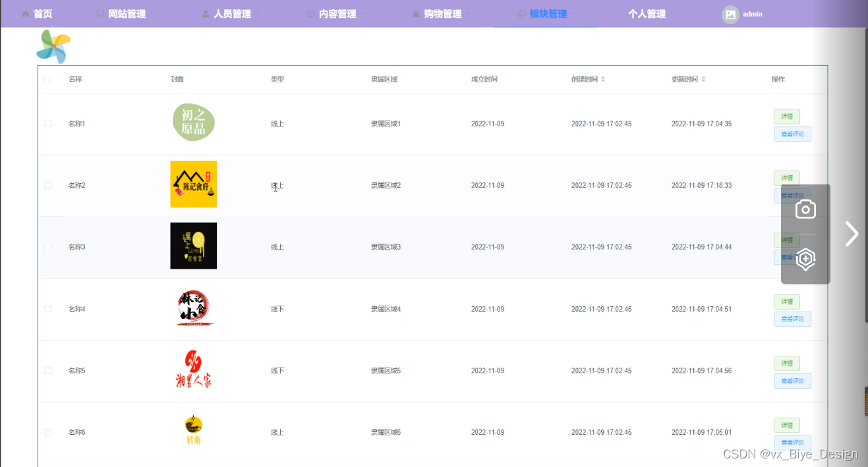Click 查看评论 button for 名称5
The height and width of the screenshot is (467, 868).
792,381
